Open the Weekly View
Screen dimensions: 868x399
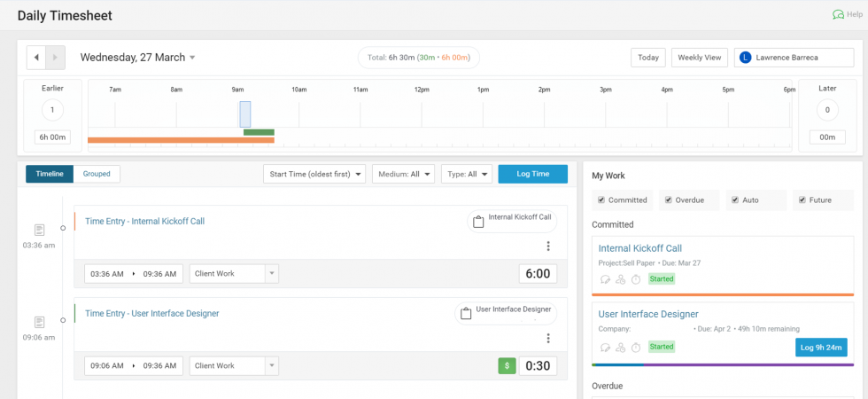(x=699, y=58)
